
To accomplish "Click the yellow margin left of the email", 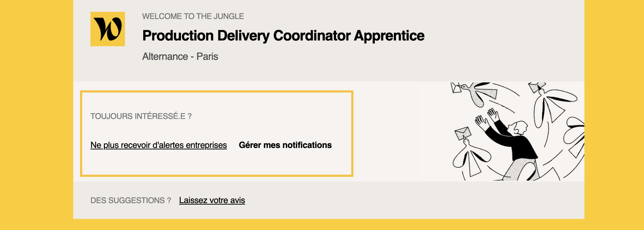I will click(36, 115).
